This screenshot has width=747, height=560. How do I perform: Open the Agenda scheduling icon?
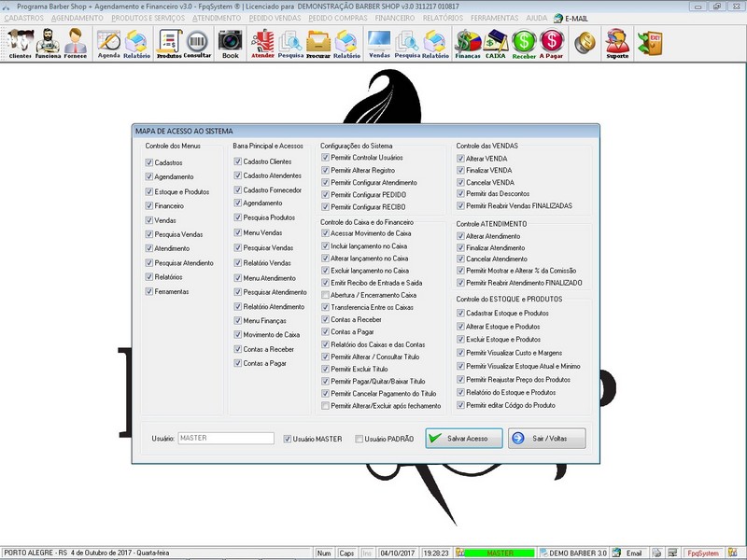point(109,43)
